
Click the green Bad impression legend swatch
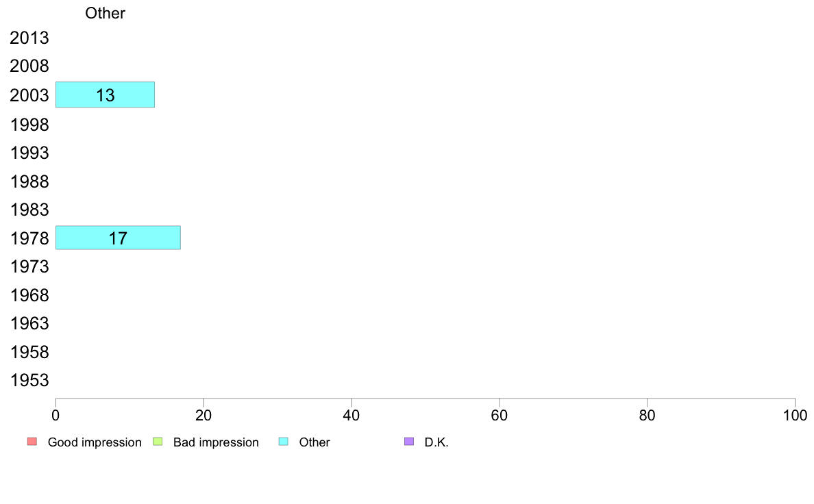[x=158, y=442]
